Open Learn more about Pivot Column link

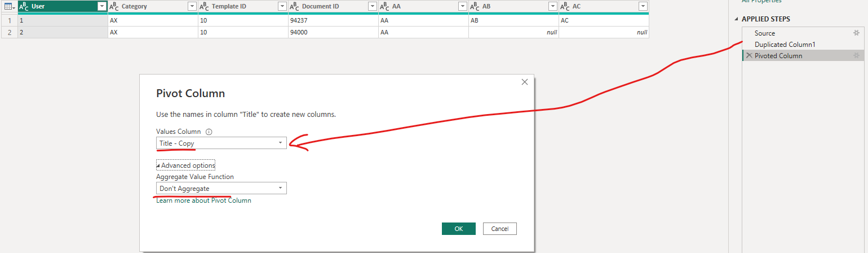204,200
